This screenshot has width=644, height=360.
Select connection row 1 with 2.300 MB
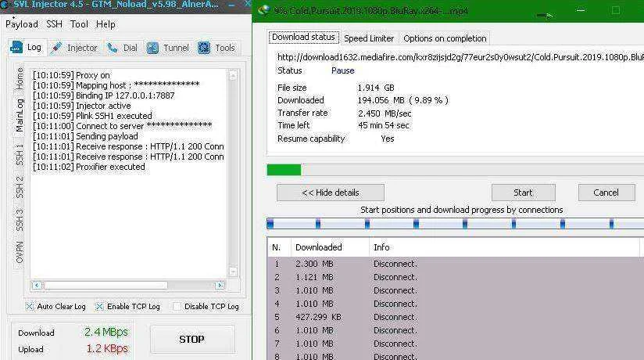pos(455,264)
